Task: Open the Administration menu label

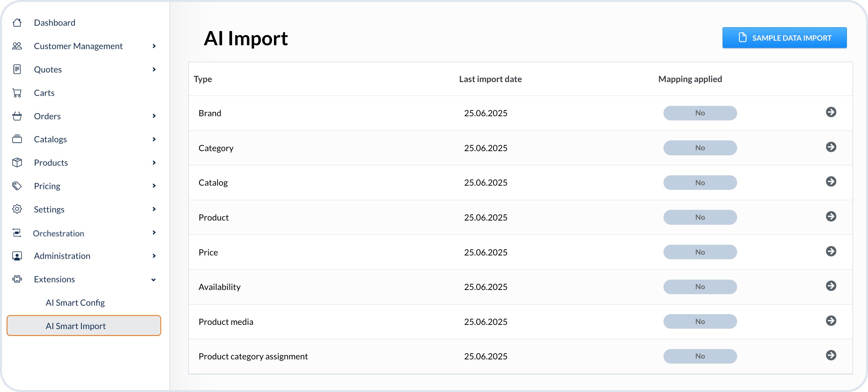Action: click(x=62, y=256)
